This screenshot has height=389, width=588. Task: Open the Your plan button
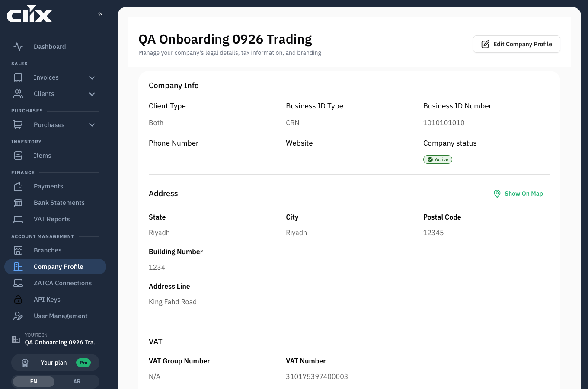coord(55,363)
